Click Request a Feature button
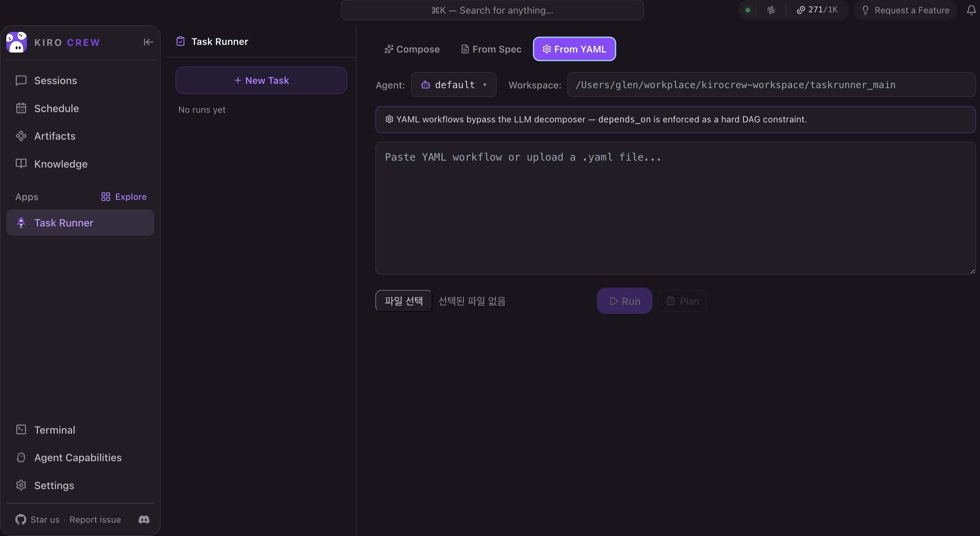This screenshot has width=980, height=536. [905, 10]
